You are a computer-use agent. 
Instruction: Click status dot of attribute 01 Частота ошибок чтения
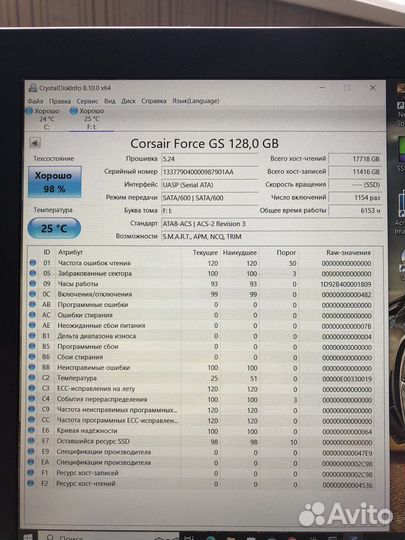point(33,263)
